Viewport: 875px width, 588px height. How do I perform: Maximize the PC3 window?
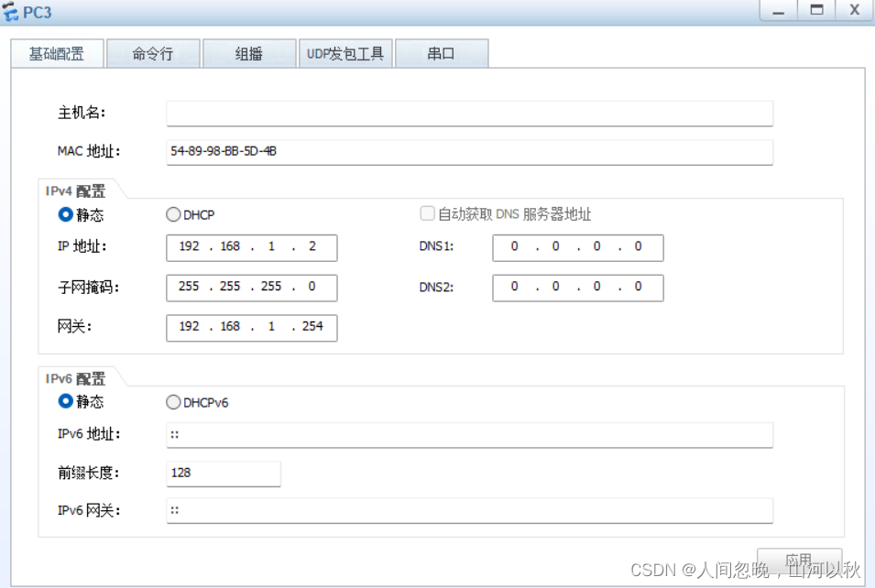coord(816,10)
